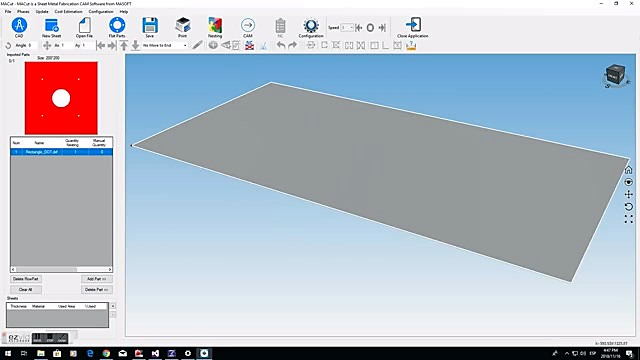Click the rotate angle icon
The width and height of the screenshot is (640, 360).
pos(8,45)
